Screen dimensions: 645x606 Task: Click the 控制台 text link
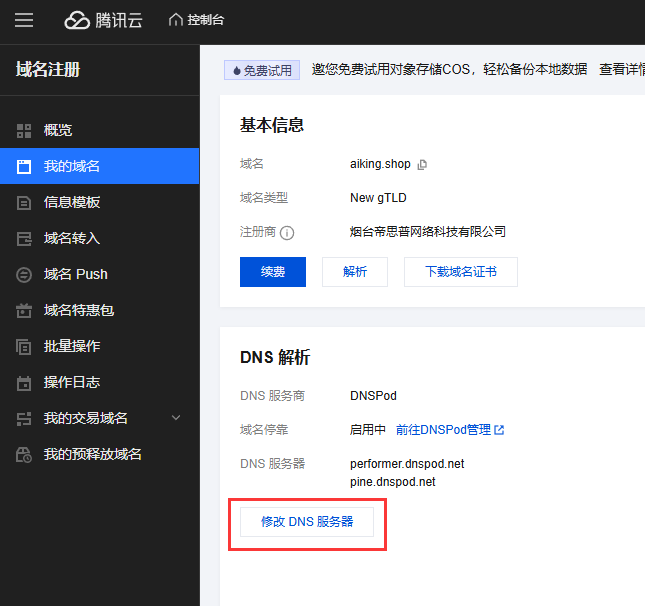click(x=206, y=20)
